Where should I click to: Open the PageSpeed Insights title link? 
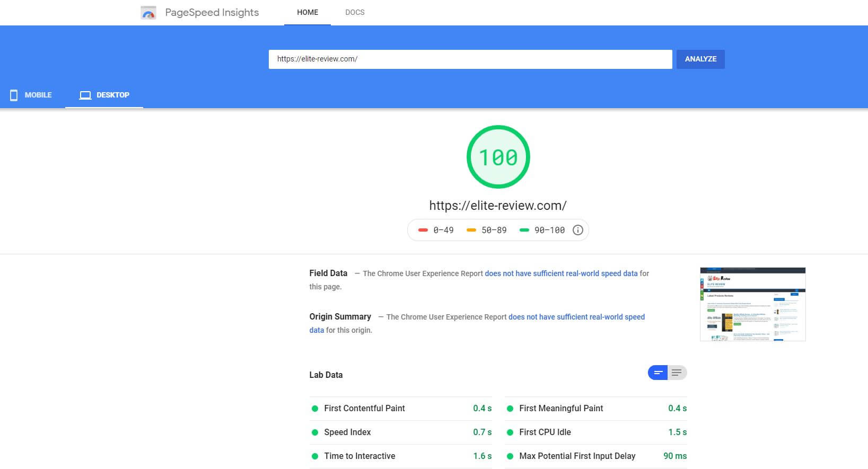212,12
